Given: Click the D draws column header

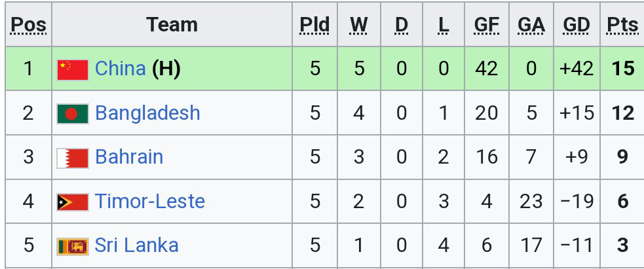Looking at the screenshot, I should point(402,25).
